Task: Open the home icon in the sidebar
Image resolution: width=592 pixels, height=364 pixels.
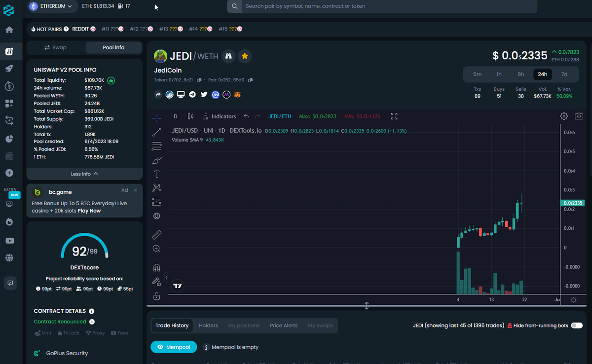Action: 9,30
